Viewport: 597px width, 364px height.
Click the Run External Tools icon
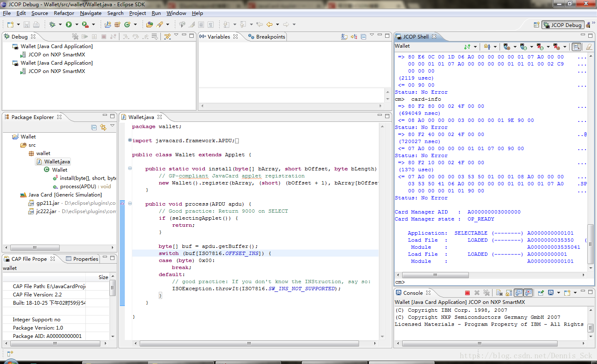click(x=85, y=25)
